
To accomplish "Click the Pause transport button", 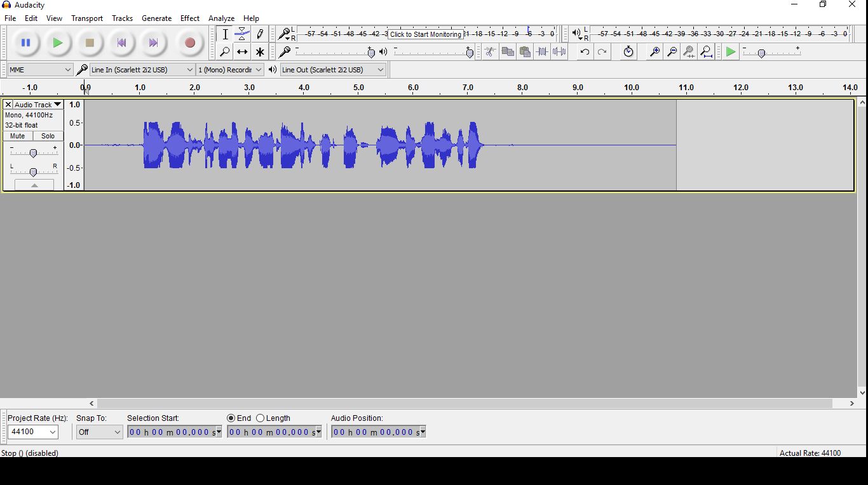I will pos(25,43).
